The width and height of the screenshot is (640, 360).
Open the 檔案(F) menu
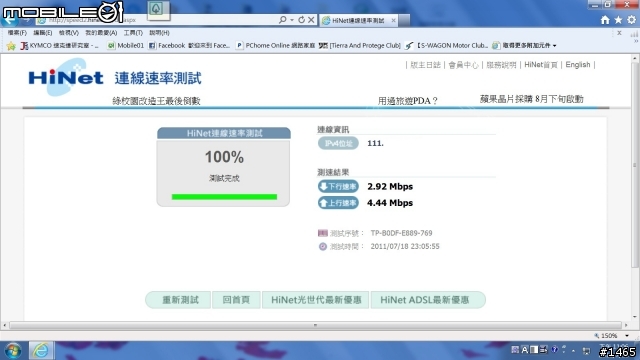point(17,33)
